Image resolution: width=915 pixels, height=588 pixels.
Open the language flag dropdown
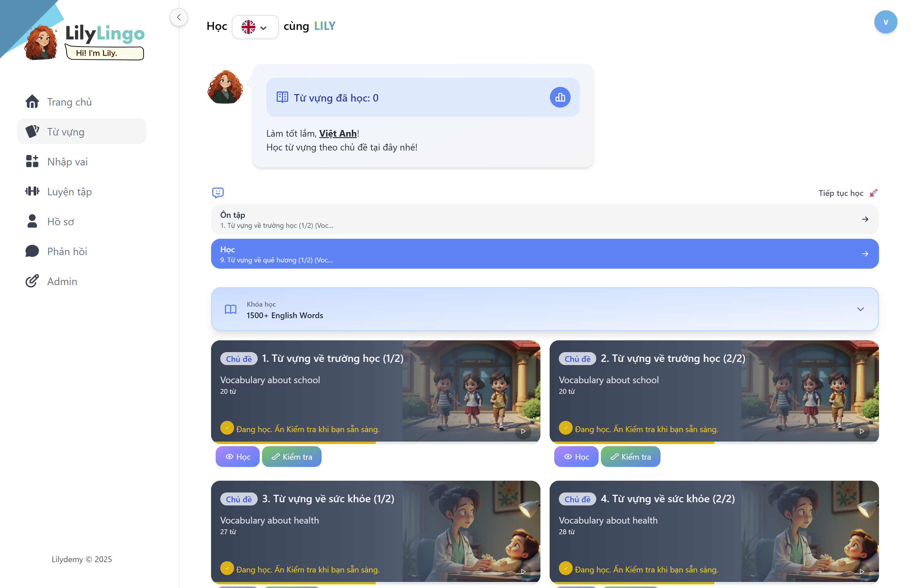[255, 27]
